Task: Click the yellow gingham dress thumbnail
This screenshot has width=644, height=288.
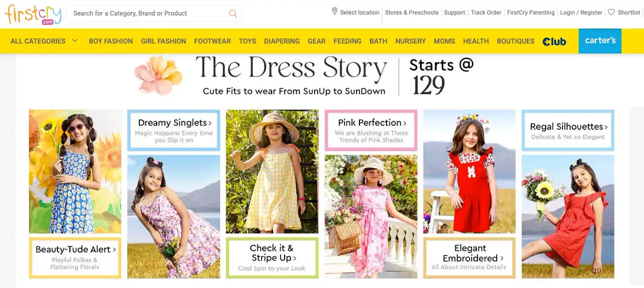Action: point(272,171)
